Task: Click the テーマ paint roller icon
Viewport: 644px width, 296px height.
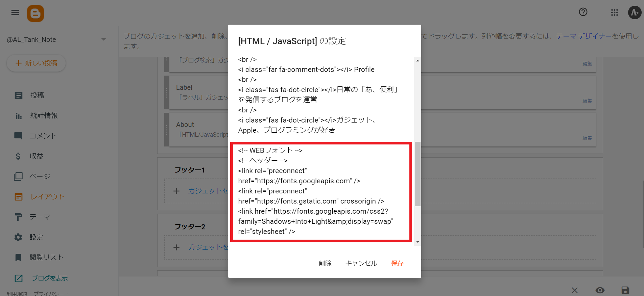Action: coord(18,217)
